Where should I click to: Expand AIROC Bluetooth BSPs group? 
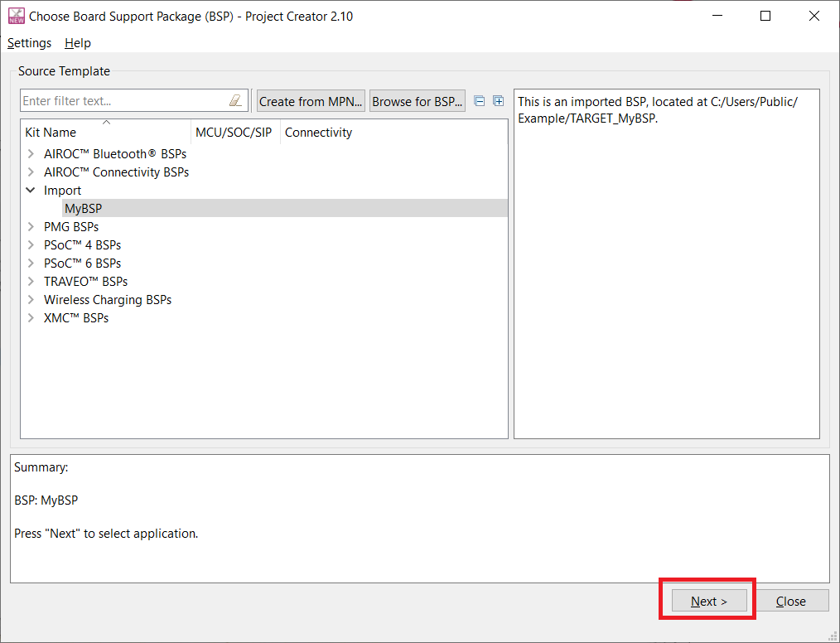pos(31,154)
